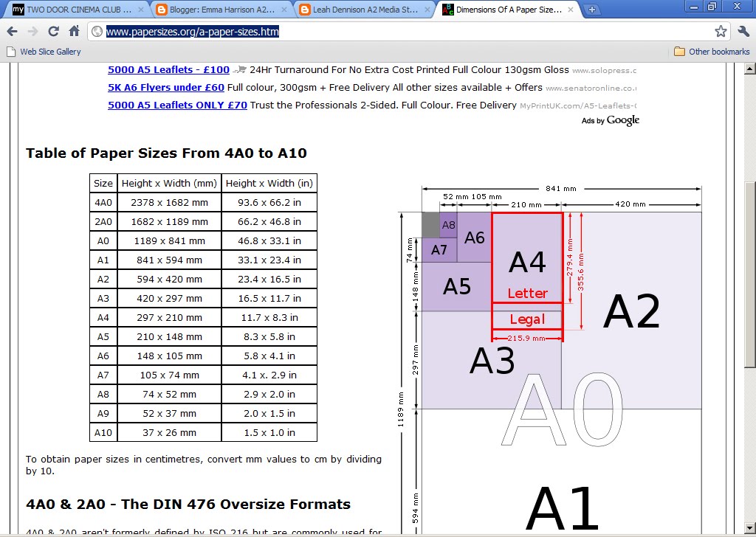Go to the Home page icon
The width and height of the screenshot is (756, 537).
pyautogui.click(x=74, y=31)
